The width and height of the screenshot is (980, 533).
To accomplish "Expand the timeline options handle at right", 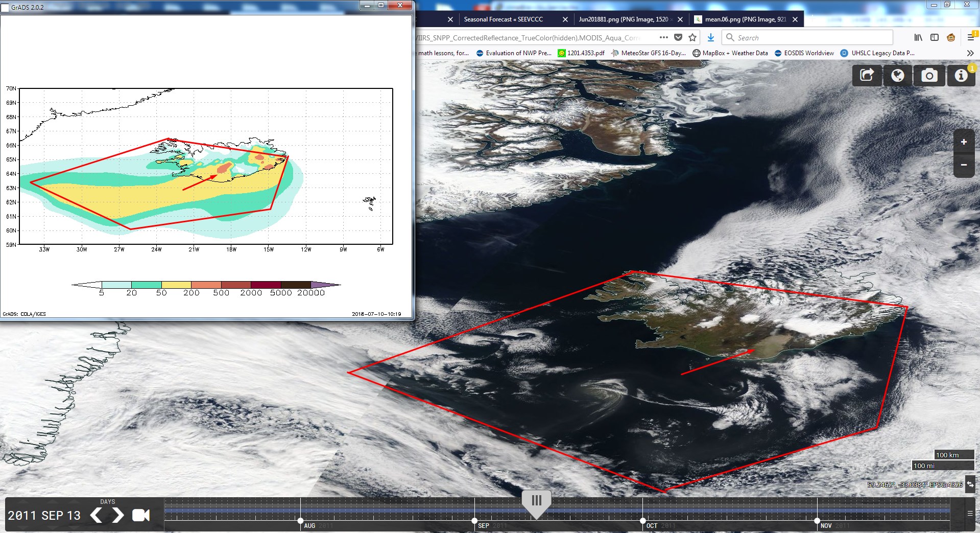I will click(970, 514).
